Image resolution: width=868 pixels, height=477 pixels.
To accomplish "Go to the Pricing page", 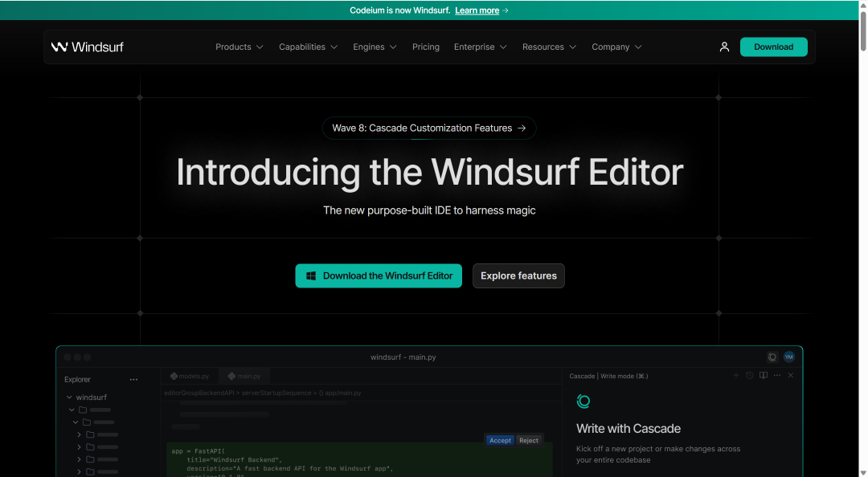I will pos(426,47).
